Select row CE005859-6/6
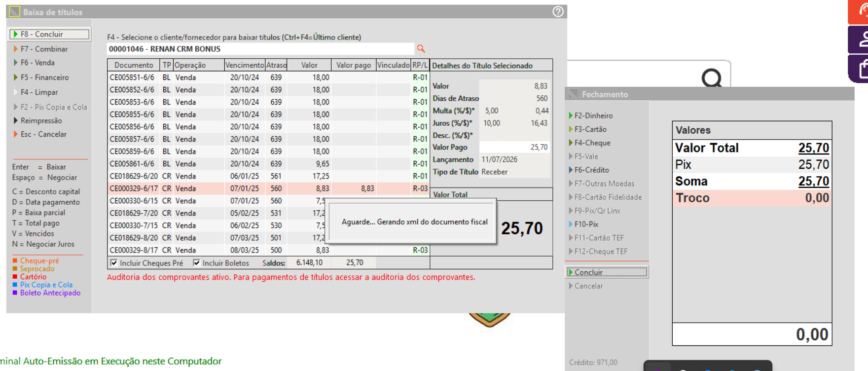This screenshot has width=868, height=371. point(268,151)
